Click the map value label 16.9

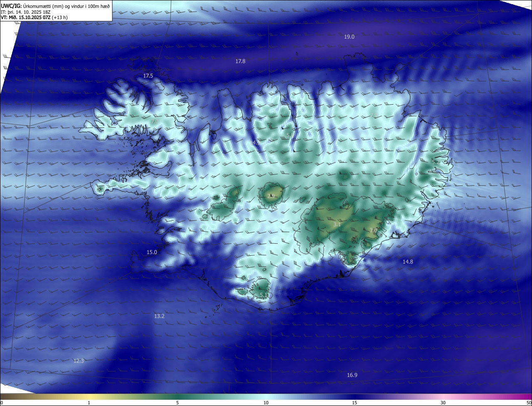click(352, 375)
